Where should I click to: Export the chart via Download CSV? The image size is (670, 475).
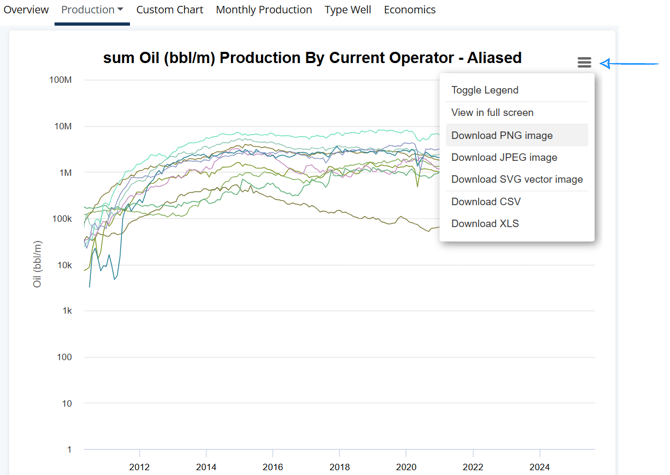[x=486, y=201]
